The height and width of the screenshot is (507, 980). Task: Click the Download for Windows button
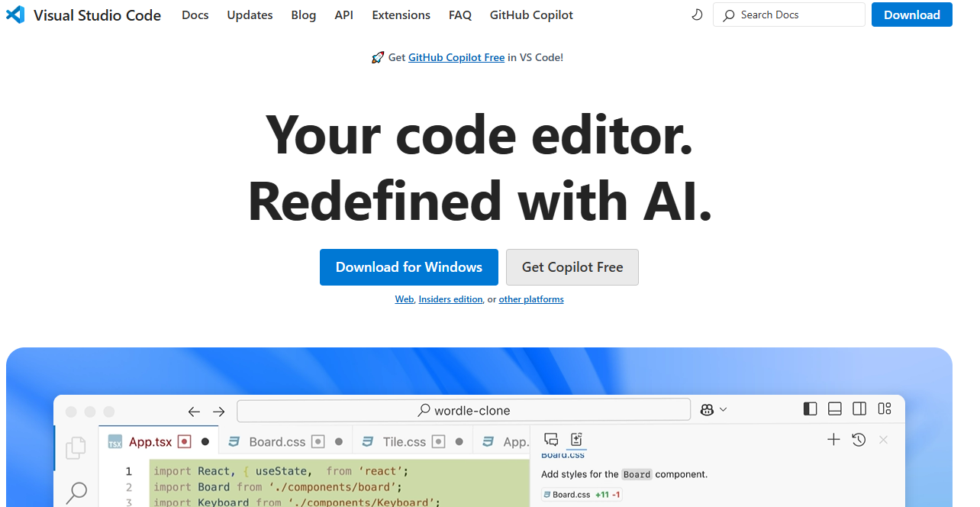point(408,267)
